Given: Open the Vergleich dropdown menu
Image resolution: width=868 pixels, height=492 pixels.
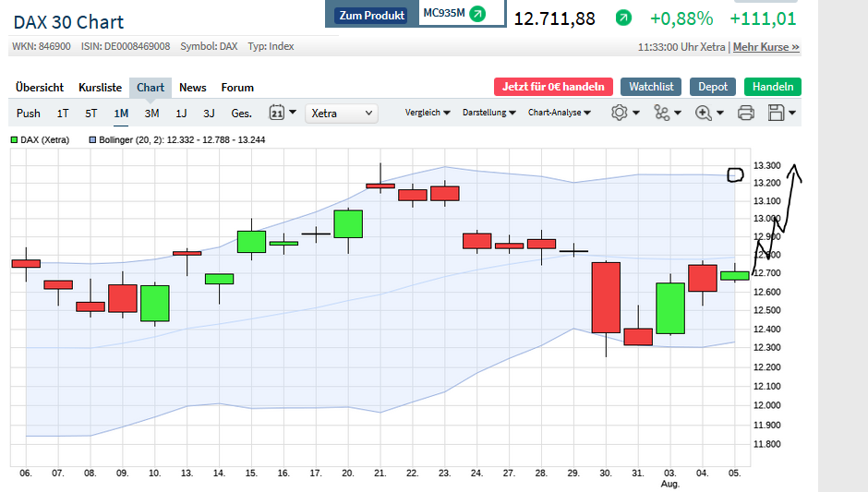Looking at the screenshot, I should pos(428,113).
